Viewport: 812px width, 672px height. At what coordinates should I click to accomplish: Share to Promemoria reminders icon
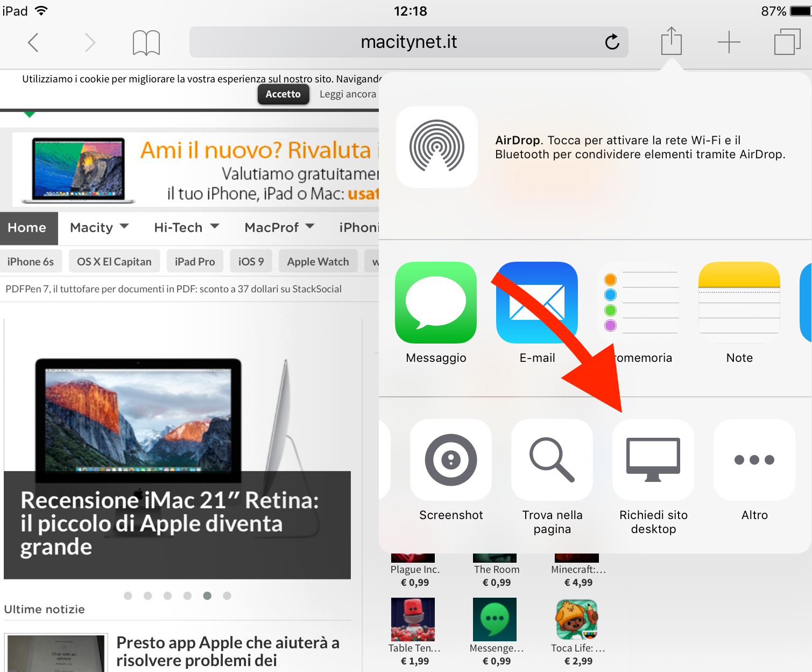[638, 303]
